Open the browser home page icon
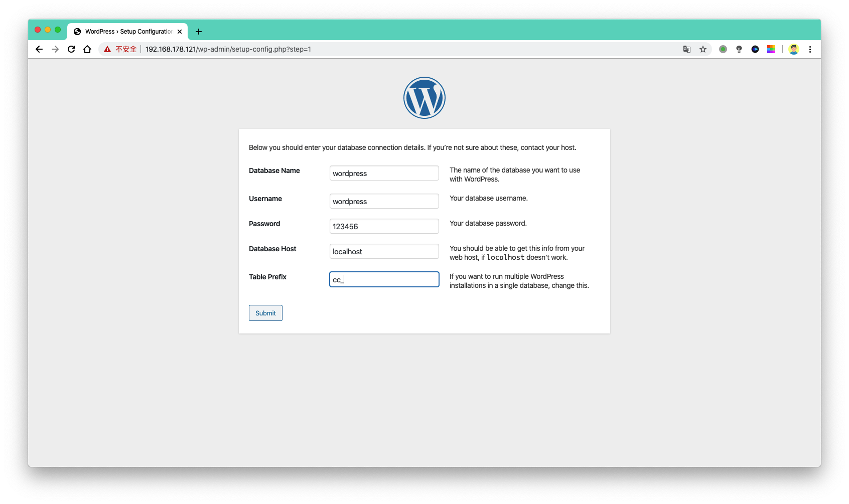Screen dimensions: 849x504 87,49
